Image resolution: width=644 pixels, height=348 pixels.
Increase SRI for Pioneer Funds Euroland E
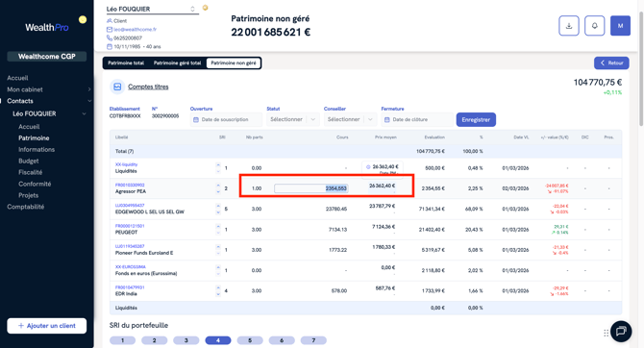(x=218, y=247)
